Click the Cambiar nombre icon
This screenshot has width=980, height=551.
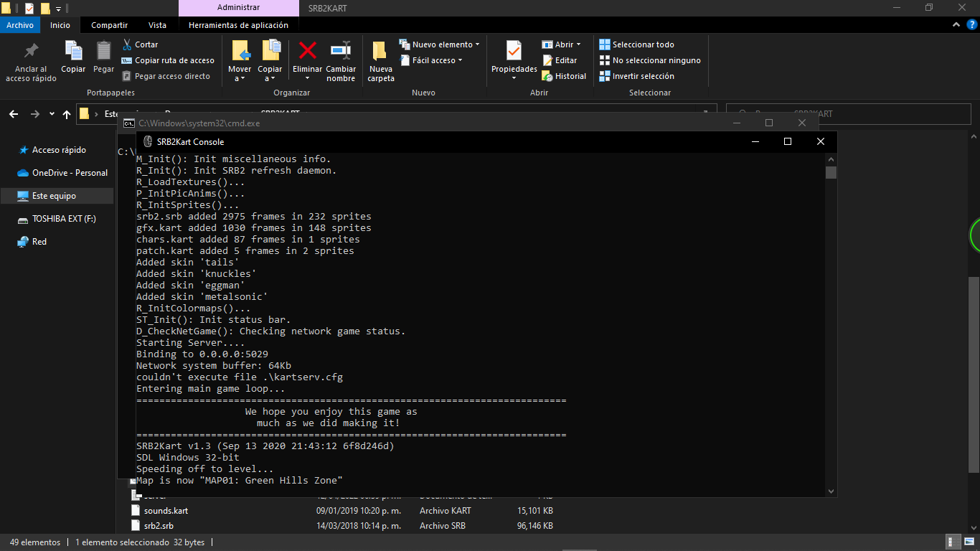(x=341, y=50)
